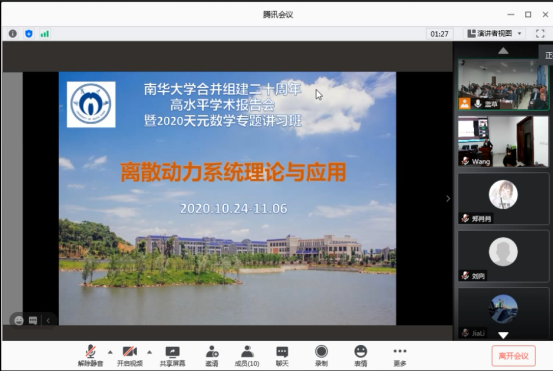The image size is (554, 371).
Task: Start recording with 录制
Action: tap(321, 356)
